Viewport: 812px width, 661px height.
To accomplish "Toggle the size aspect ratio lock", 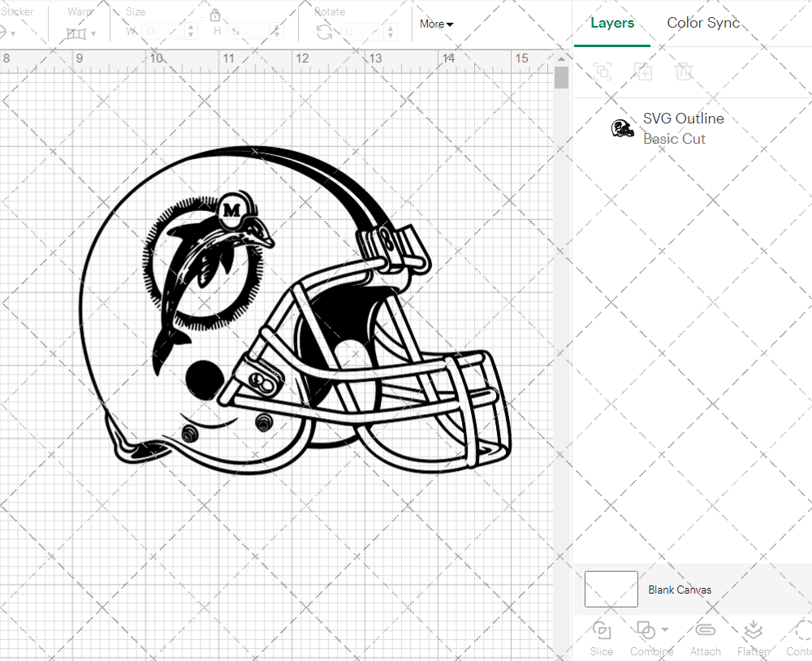I will click(215, 15).
